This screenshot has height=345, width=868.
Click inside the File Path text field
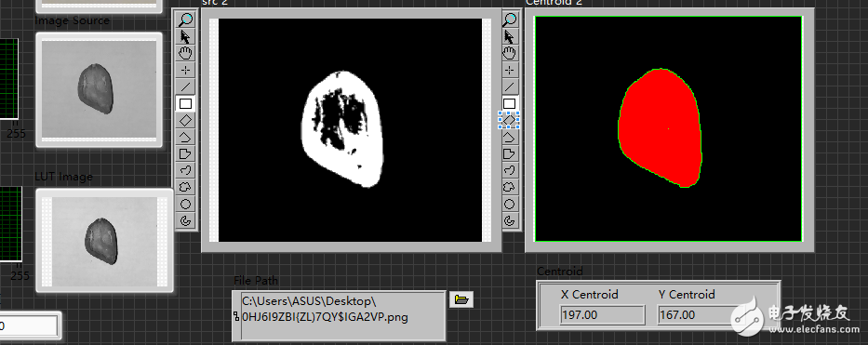point(339,315)
